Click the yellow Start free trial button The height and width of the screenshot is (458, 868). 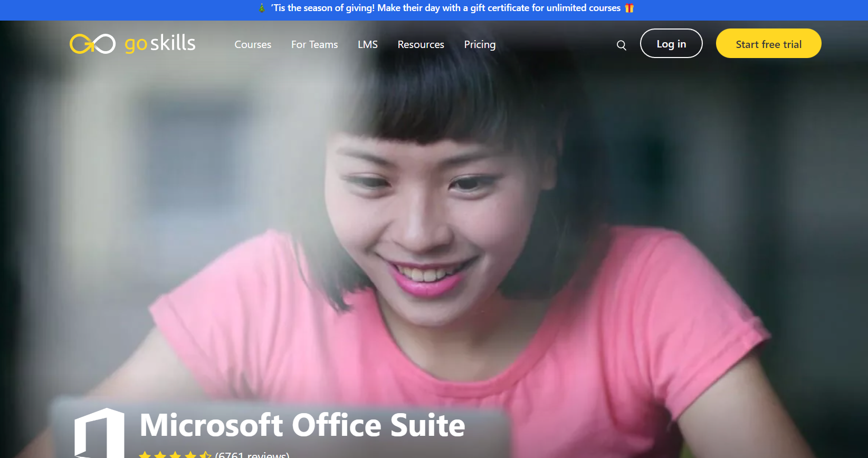[768, 44]
